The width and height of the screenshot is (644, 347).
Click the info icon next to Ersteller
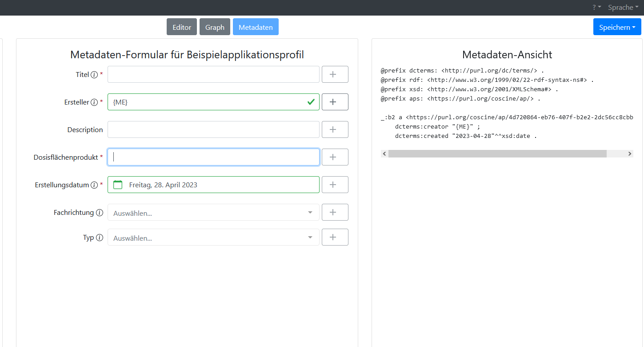tap(94, 102)
